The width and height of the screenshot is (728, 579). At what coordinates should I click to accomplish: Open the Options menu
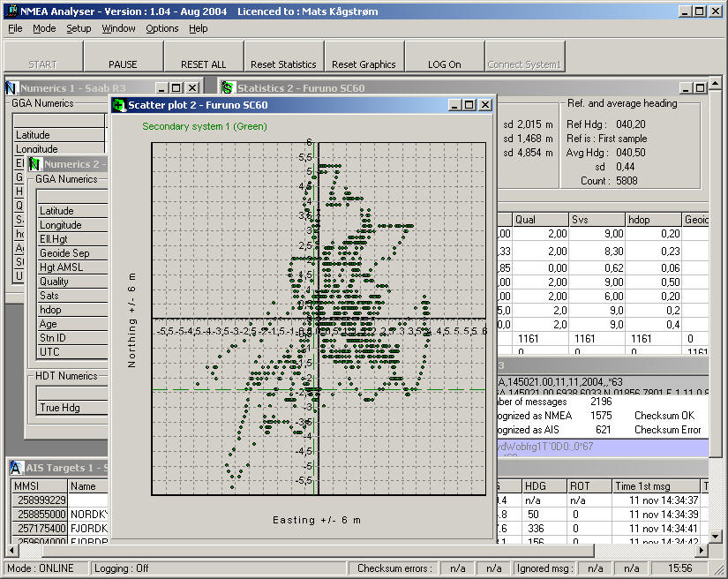click(x=161, y=28)
